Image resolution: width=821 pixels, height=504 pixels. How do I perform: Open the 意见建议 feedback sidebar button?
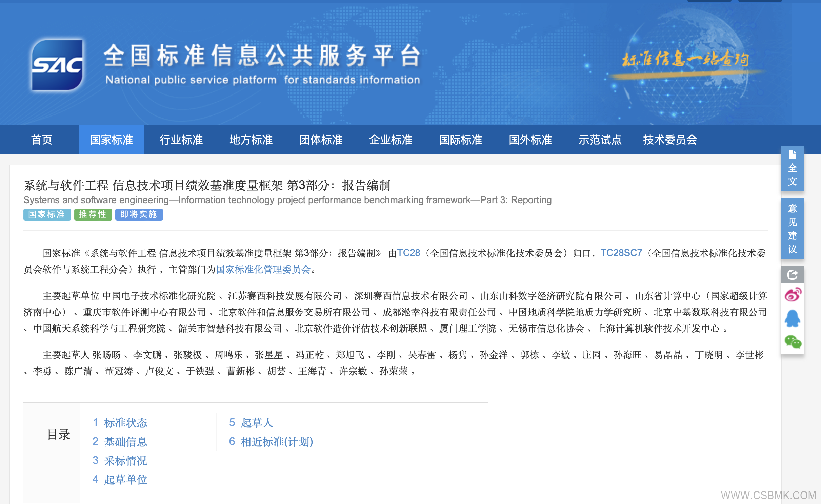point(792,229)
